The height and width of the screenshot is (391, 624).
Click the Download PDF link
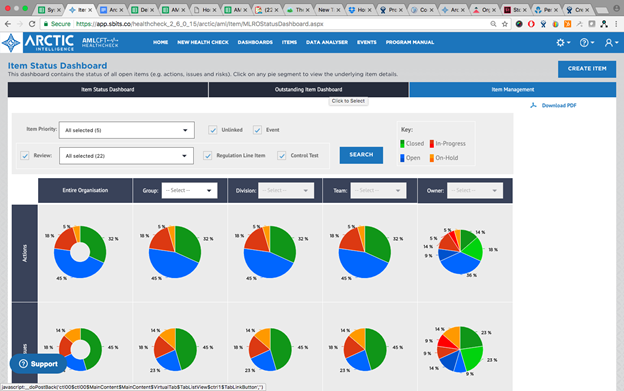coord(559,105)
